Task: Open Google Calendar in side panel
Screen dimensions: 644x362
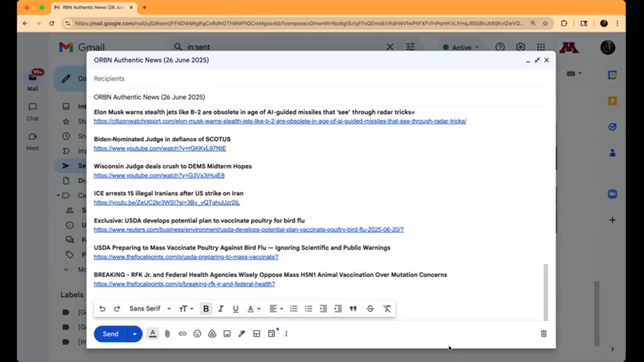Action: pos(612,75)
